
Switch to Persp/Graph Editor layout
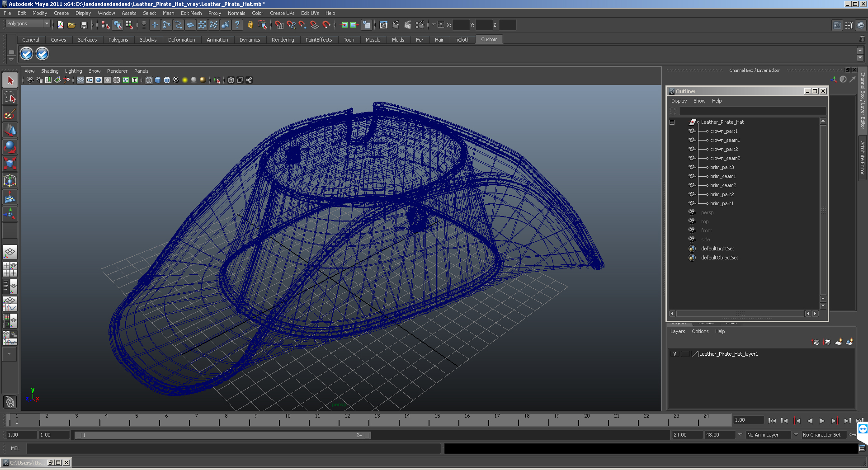tap(10, 304)
